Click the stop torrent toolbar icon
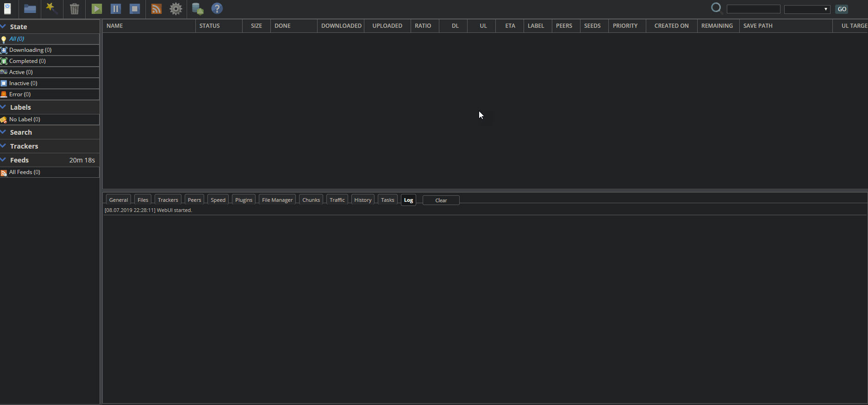 coord(135,9)
